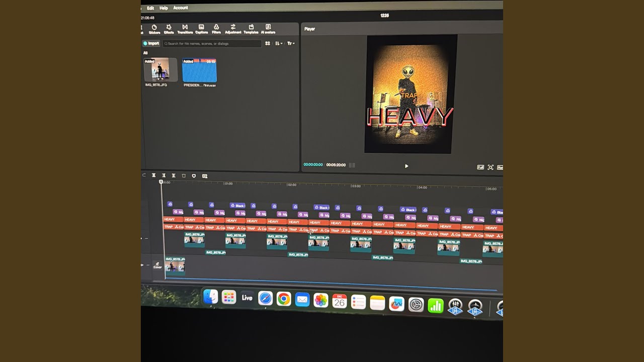
Task: Click the Delete left tool icon
Action: tap(164, 175)
